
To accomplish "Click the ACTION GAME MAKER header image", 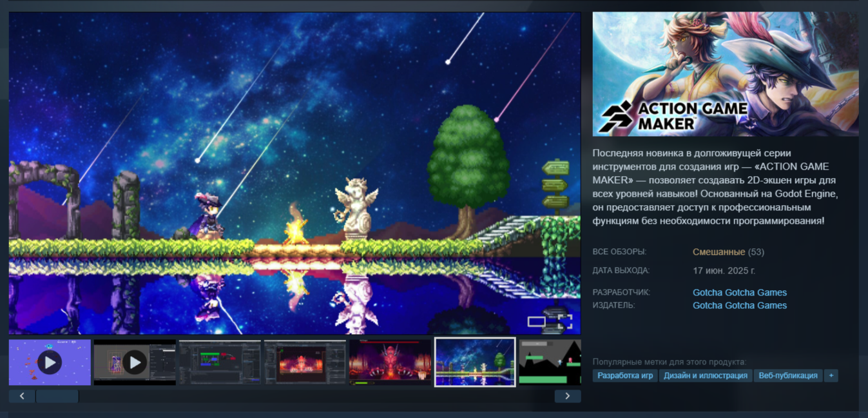I will 725,74.
